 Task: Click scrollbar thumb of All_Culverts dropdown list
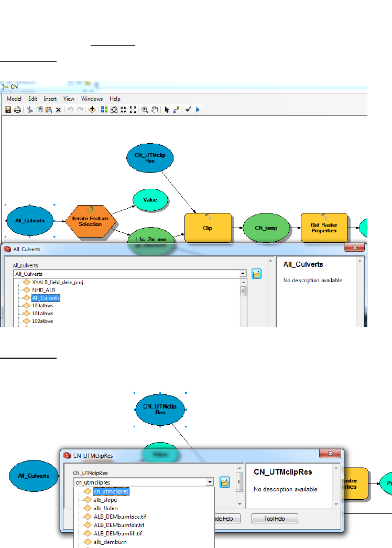[x=244, y=291]
